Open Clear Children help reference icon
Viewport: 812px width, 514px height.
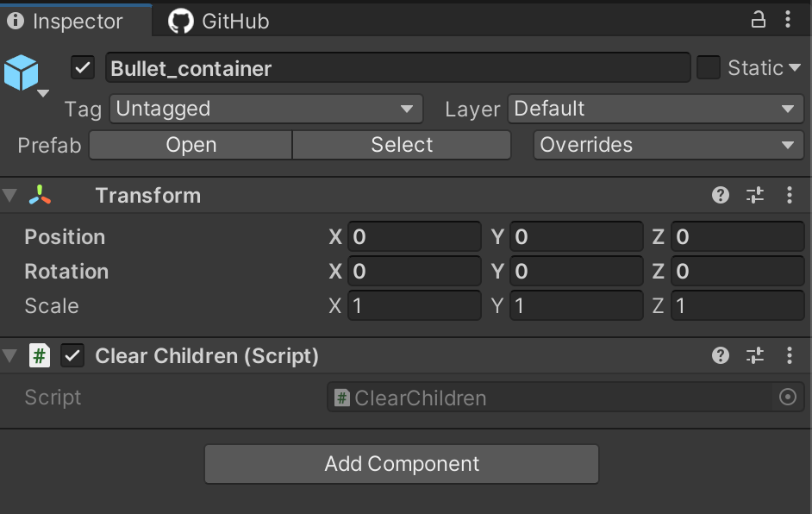coord(721,355)
